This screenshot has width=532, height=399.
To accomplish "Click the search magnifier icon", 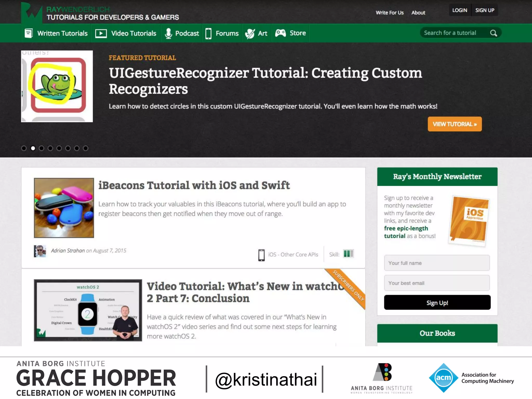I will click(493, 33).
